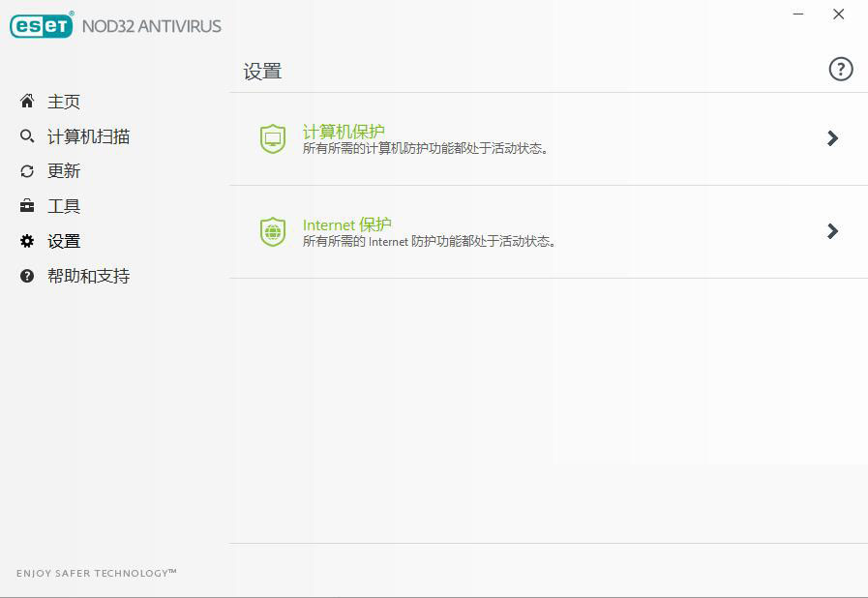Minimize the ESET window
The image size is (868, 598).
point(798,14)
